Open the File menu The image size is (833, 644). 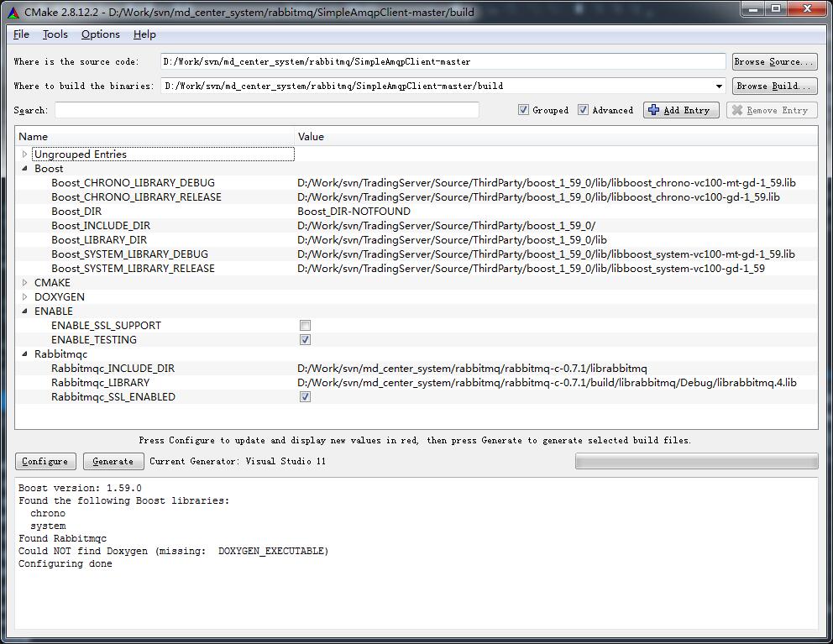point(21,34)
